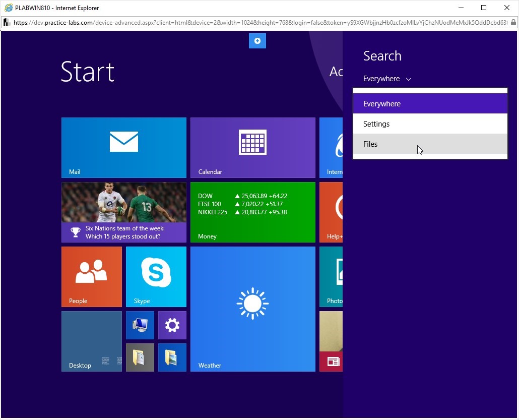519x420 pixels.
Task: Open the Weather tile
Action: click(x=253, y=309)
